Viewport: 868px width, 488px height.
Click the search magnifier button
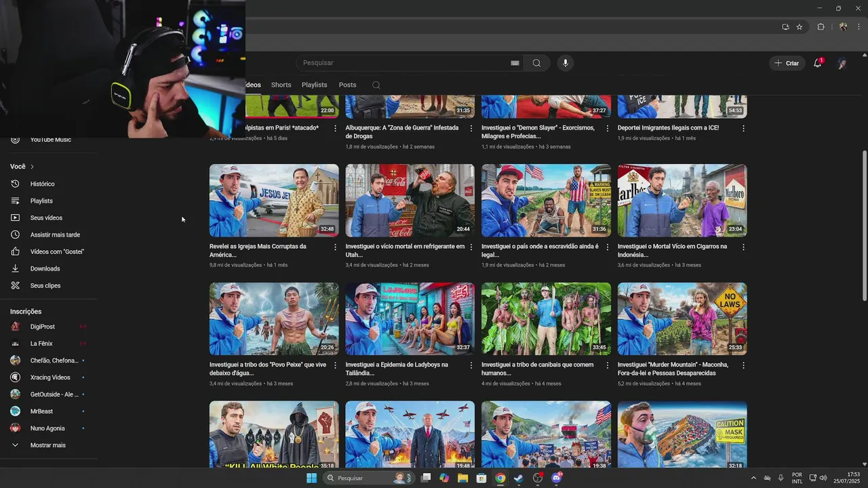pyautogui.click(x=536, y=63)
